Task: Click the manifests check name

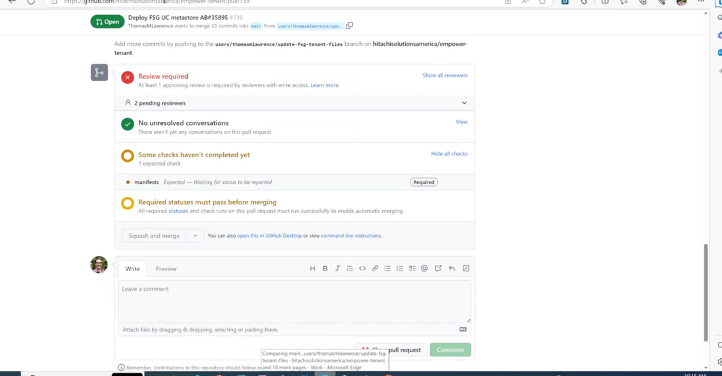Action: [146, 182]
